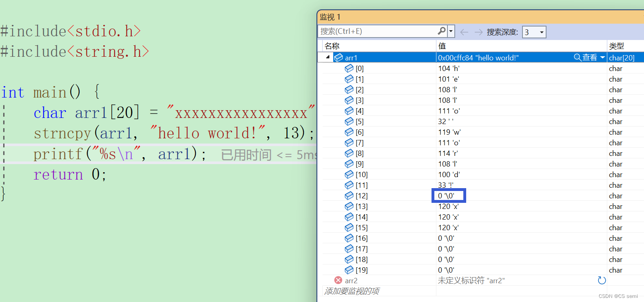The width and height of the screenshot is (644, 302).
Task: Click the cube icon for element [18]
Action: (x=349, y=259)
